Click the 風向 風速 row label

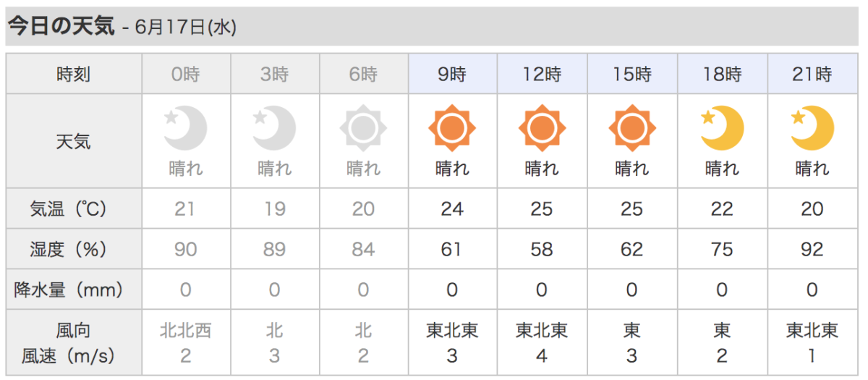click(x=74, y=343)
